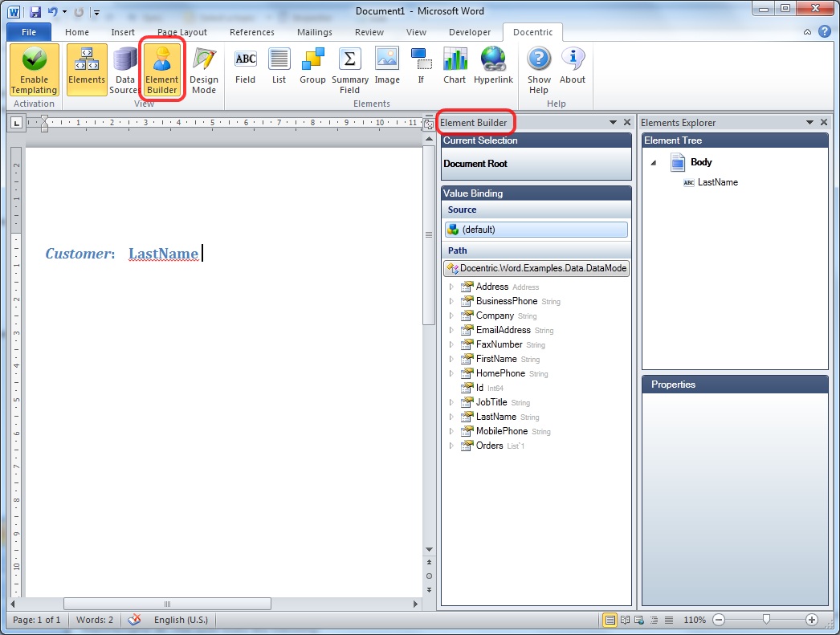840x635 pixels.
Task: Switch on Design Mode
Action: click(203, 70)
